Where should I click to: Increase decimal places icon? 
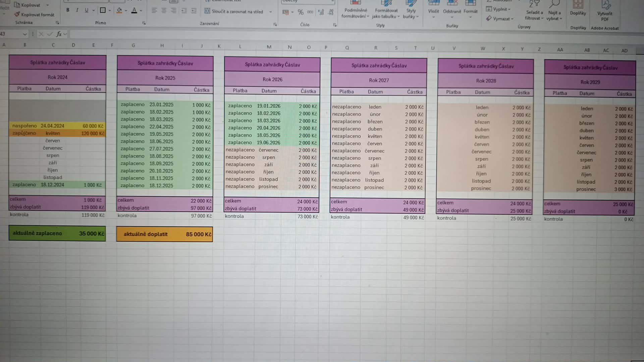click(321, 12)
